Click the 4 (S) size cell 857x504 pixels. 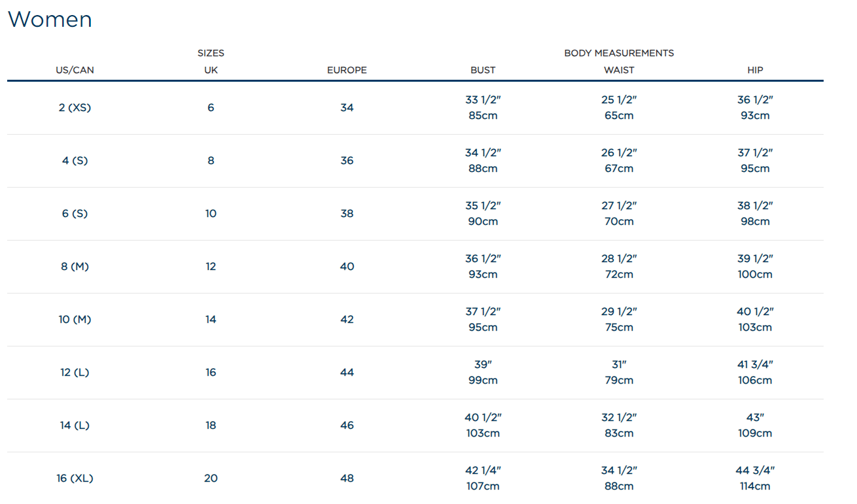pos(75,161)
